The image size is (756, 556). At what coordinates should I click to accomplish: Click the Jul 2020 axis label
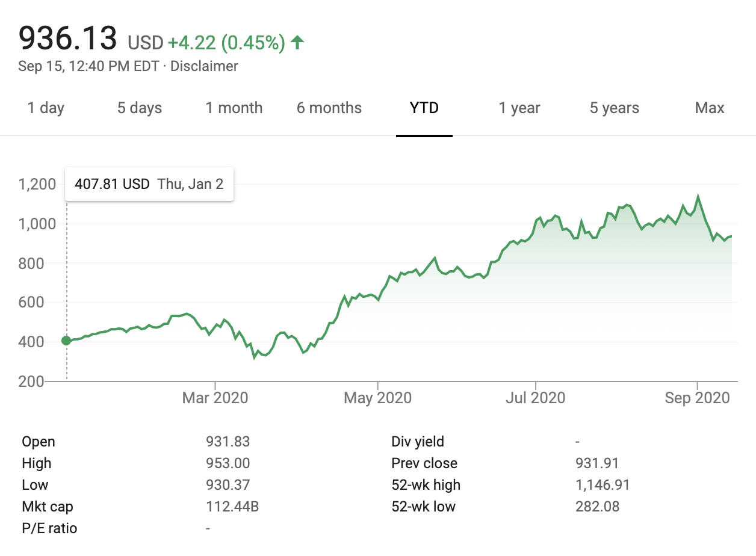536,398
